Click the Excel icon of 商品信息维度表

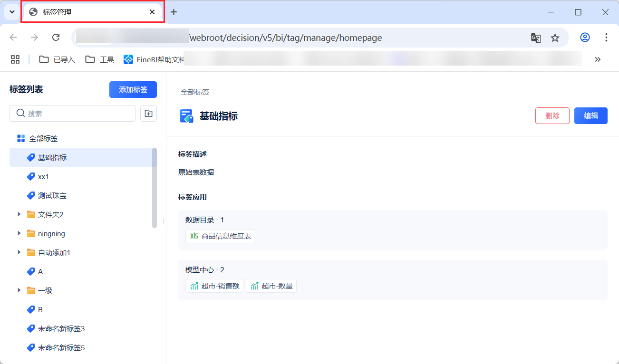[x=194, y=236]
